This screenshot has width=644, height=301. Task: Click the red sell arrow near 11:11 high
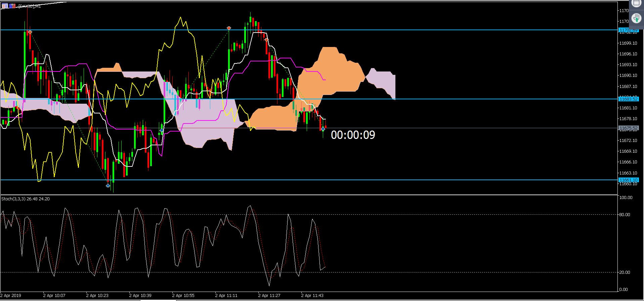coord(229,28)
